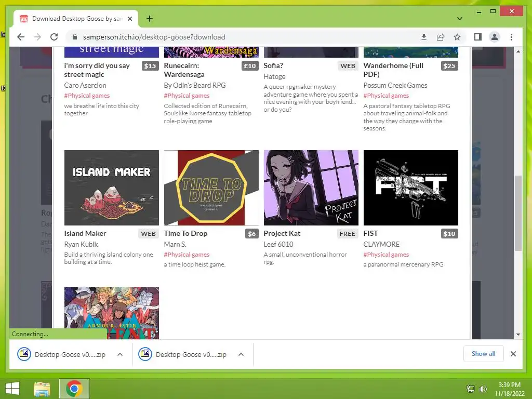Image resolution: width=532 pixels, height=399 pixels.
Task: Reload the current page
Action: tap(54, 37)
